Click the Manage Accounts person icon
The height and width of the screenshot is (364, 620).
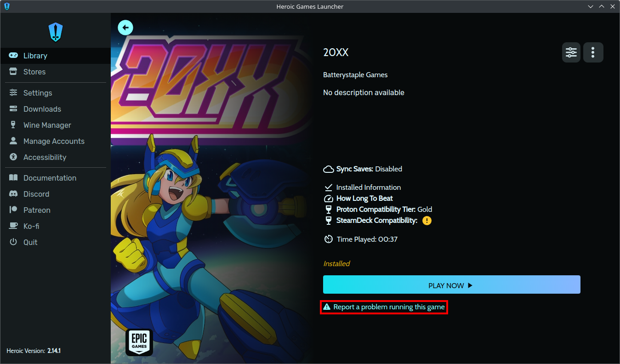click(x=13, y=141)
